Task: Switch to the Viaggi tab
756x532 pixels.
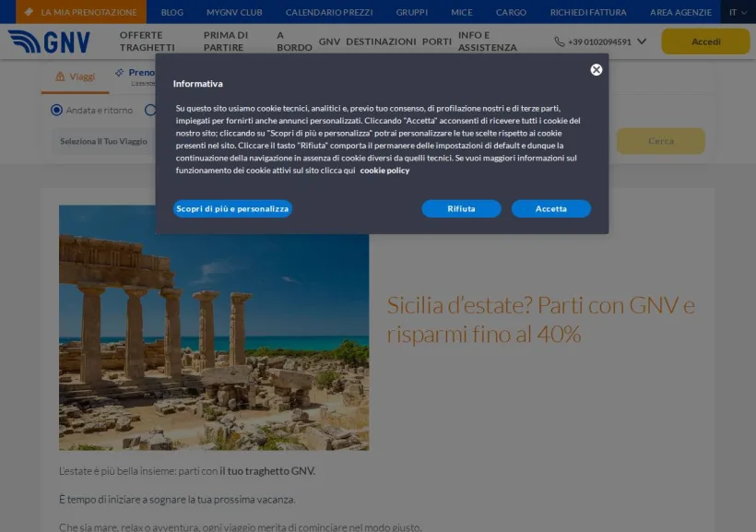Action: [x=76, y=77]
